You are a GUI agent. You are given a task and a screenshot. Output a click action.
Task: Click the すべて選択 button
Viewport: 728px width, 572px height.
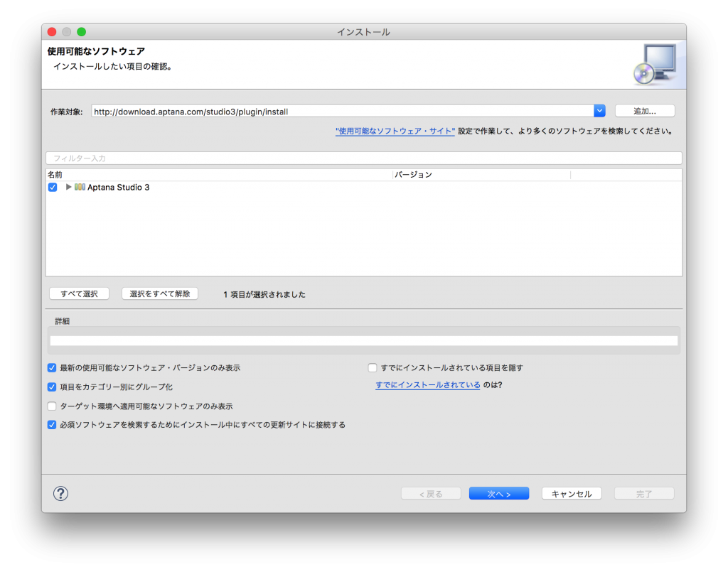(80, 293)
